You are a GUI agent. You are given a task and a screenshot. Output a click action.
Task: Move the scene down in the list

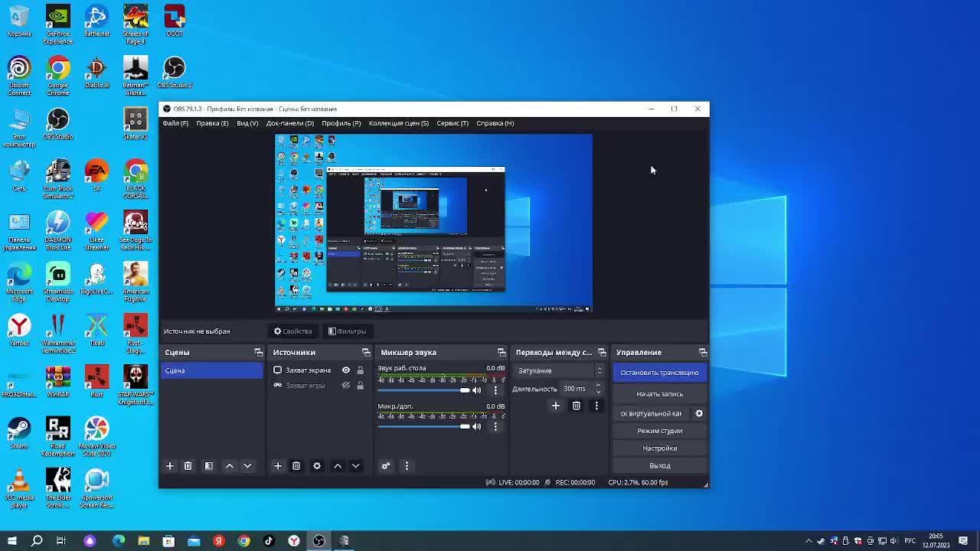247,466
